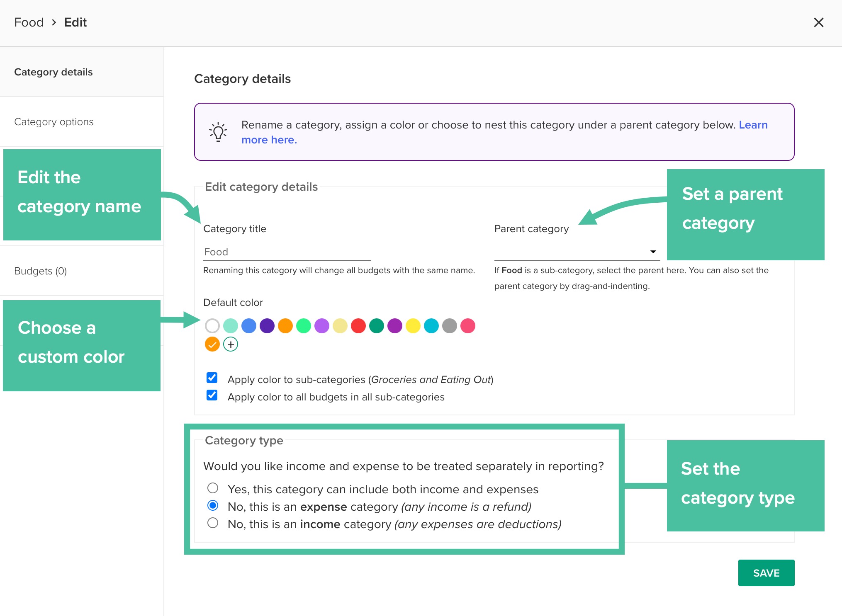The width and height of the screenshot is (842, 616).
Task: Uncheck Apply color to sub-categories checkbox
Action: point(212,378)
